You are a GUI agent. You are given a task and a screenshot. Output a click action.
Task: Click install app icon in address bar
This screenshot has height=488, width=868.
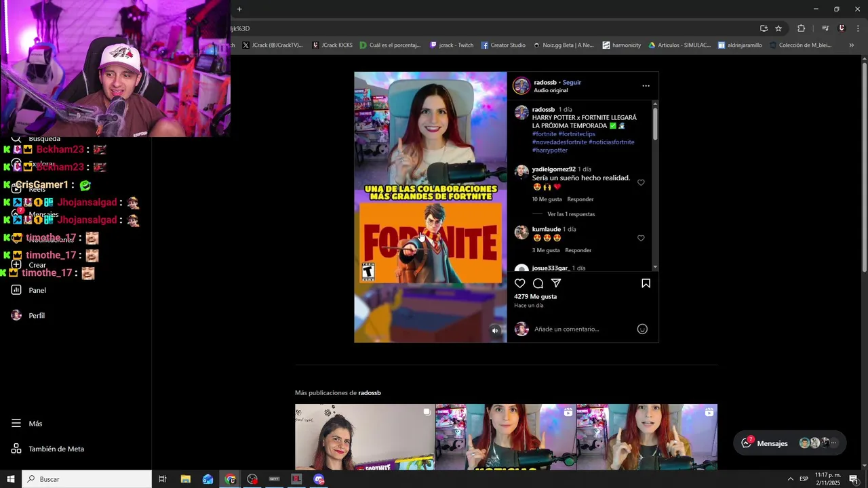pyautogui.click(x=764, y=28)
